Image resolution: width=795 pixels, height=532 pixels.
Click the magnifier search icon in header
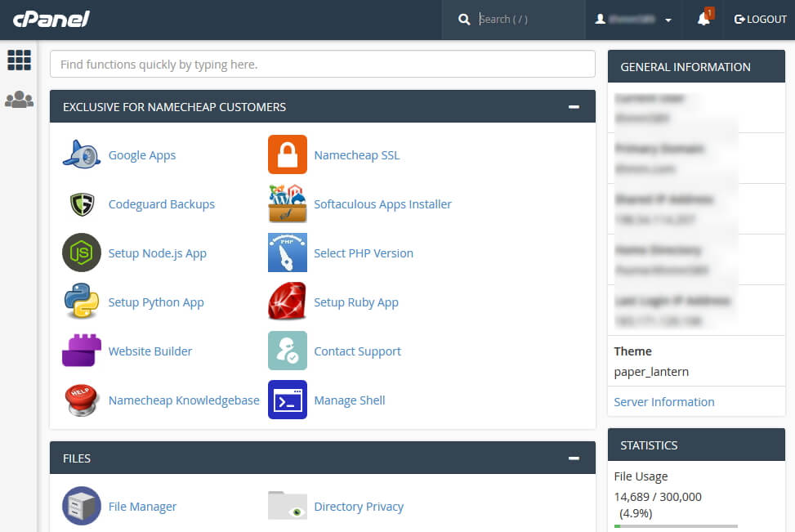click(464, 20)
